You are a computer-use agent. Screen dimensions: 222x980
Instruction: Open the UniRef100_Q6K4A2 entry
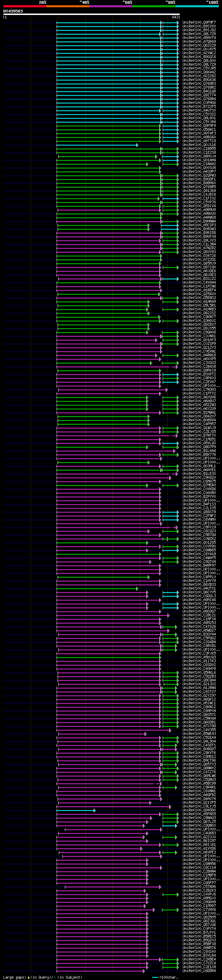(x=199, y=72)
